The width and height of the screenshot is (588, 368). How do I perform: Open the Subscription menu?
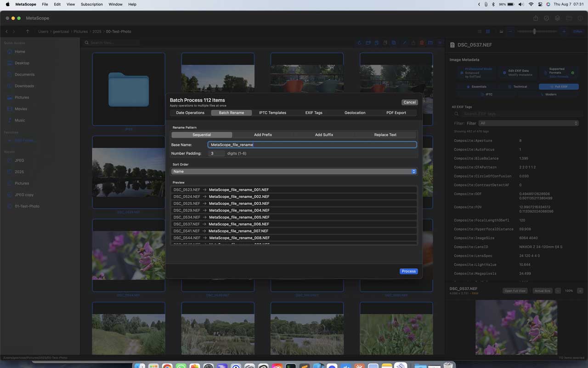pyautogui.click(x=92, y=4)
